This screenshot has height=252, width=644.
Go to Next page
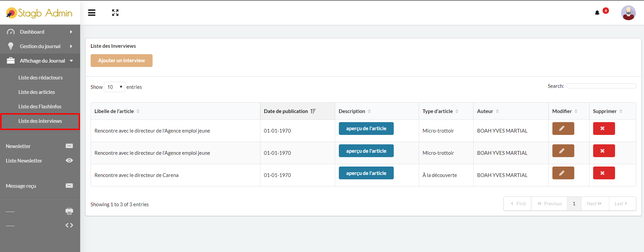(x=594, y=204)
